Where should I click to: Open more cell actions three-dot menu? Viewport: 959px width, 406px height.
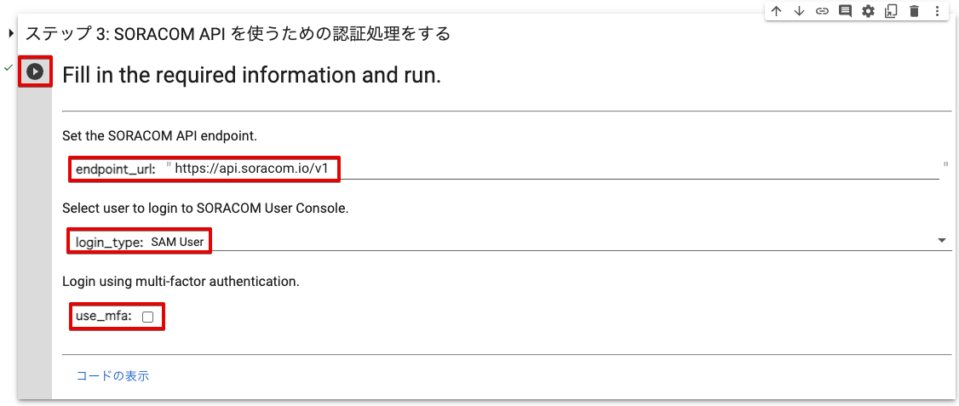point(937,12)
